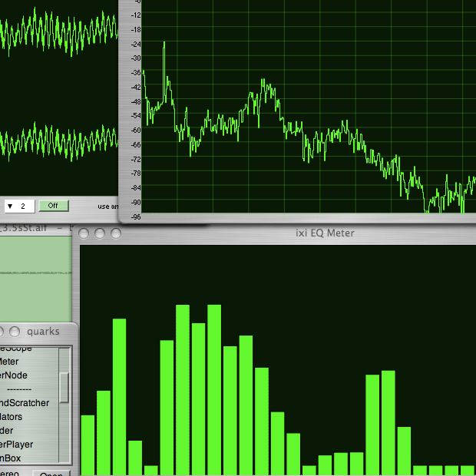
Task: Click the zoom button beside the quarks title
Action: coord(15,332)
